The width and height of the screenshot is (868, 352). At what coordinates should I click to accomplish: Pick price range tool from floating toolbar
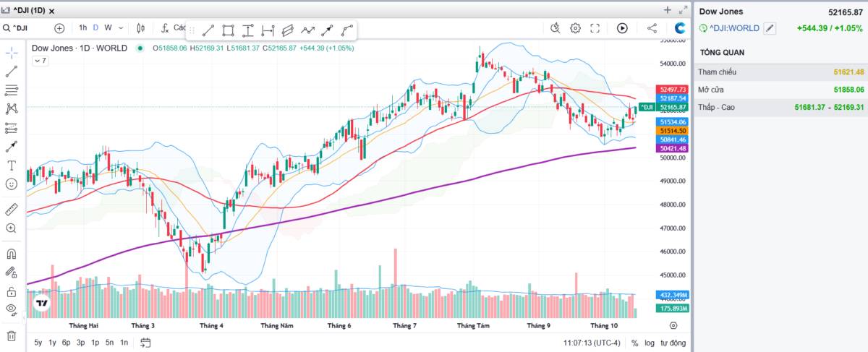pos(248,30)
